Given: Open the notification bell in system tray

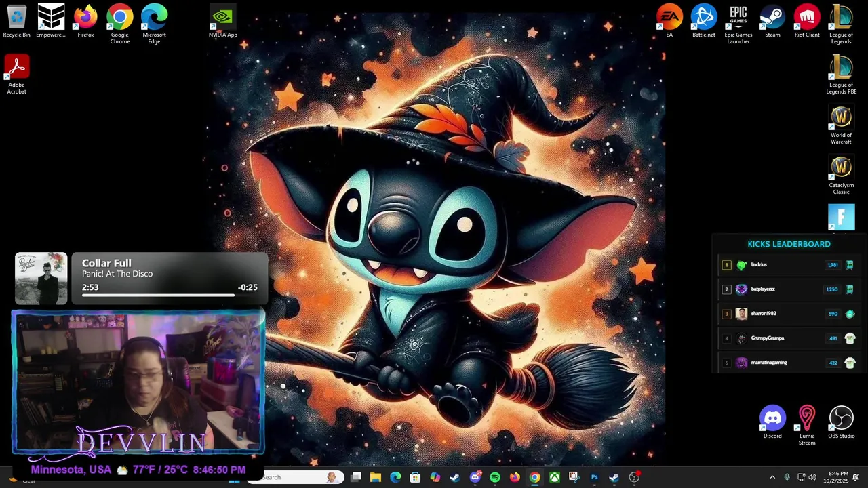Looking at the screenshot, I should pos(856,477).
